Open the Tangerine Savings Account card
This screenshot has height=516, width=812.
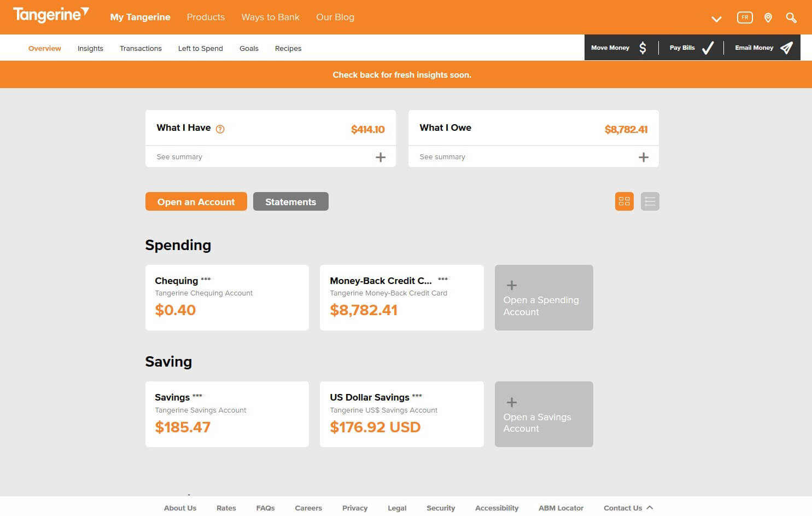pos(227,414)
